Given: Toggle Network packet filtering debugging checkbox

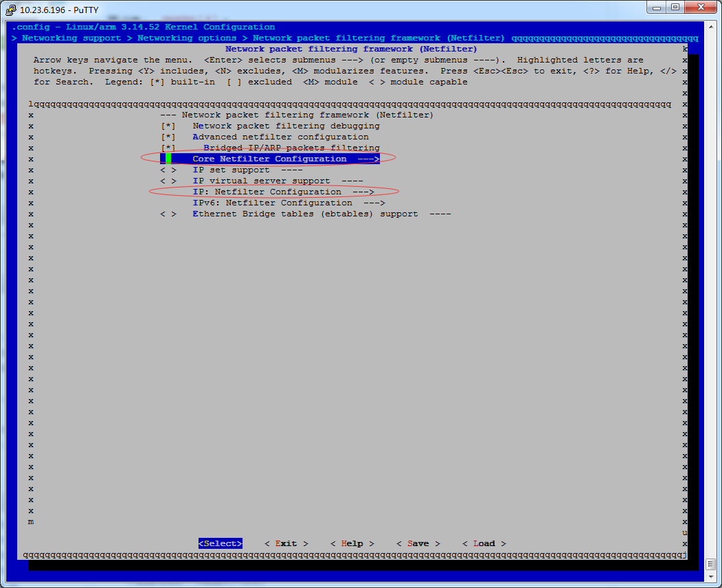Looking at the screenshot, I should pos(168,126).
